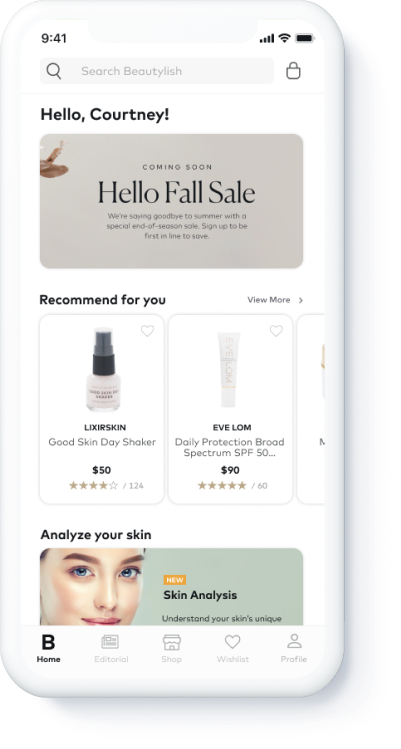Open the Editorial tab icon
This screenshot has width=401, height=749.
(x=110, y=642)
